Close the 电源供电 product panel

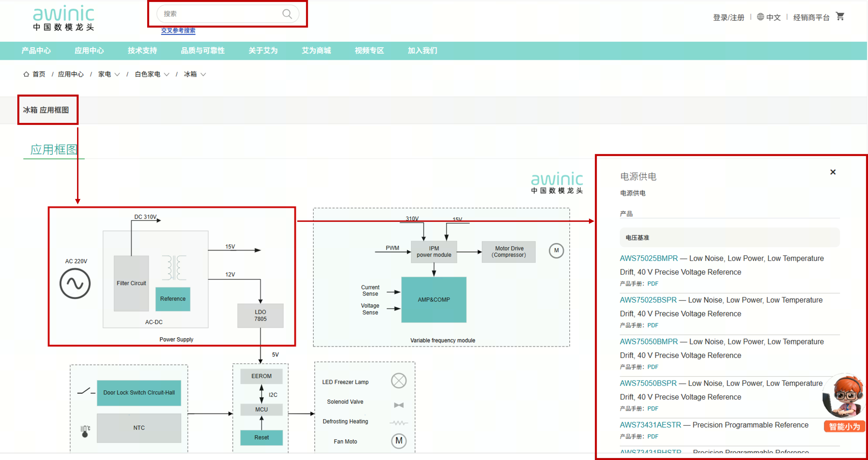click(x=833, y=172)
